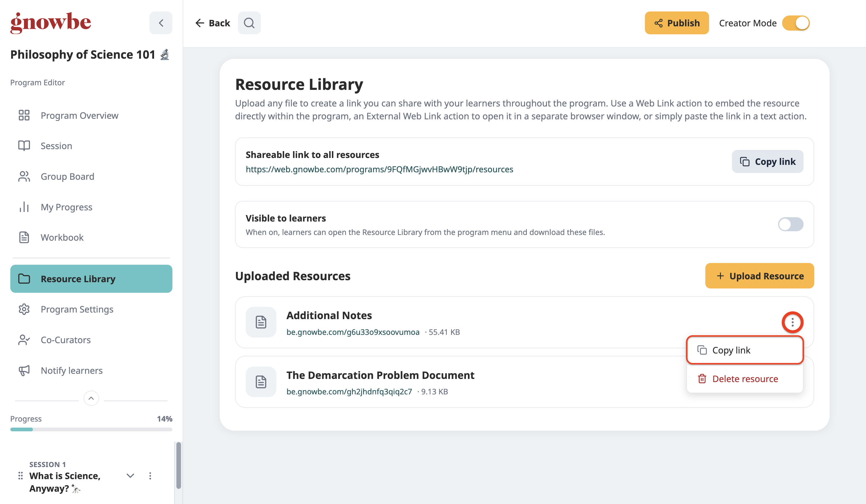
Task: Open the shareable resources link
Action: 379,169
